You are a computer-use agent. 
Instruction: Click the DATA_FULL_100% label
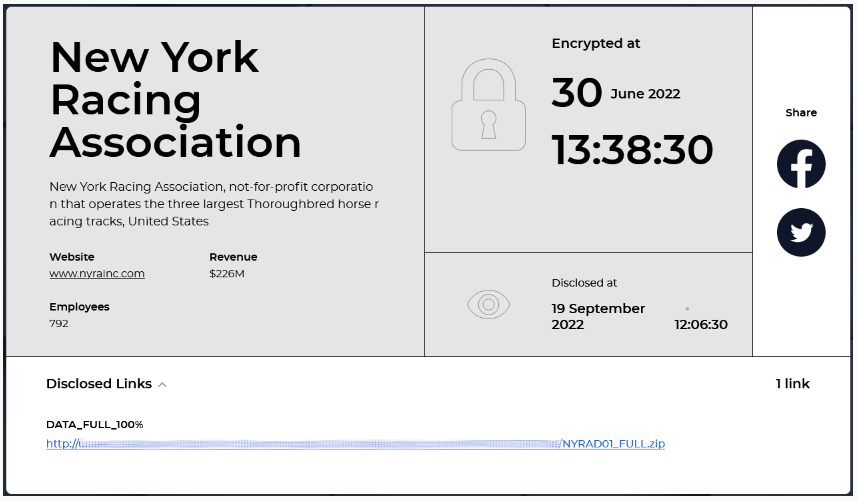[x=95, y=424]
